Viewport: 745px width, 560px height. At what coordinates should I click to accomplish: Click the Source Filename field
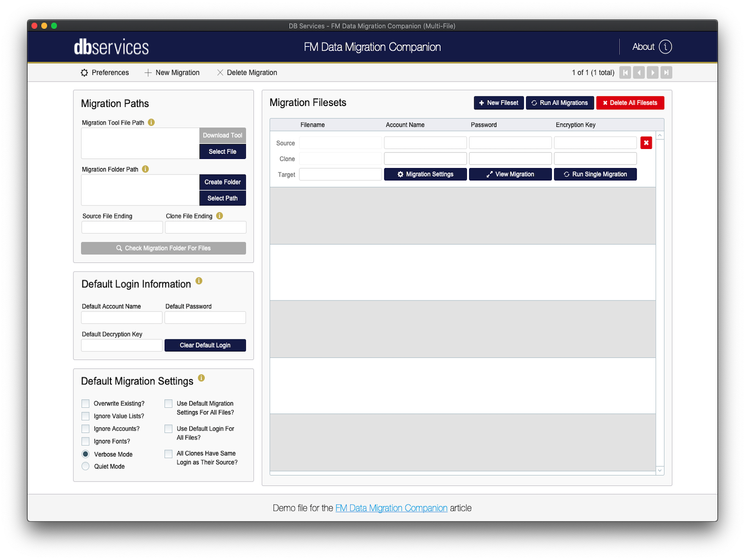(x=340, y=143)
